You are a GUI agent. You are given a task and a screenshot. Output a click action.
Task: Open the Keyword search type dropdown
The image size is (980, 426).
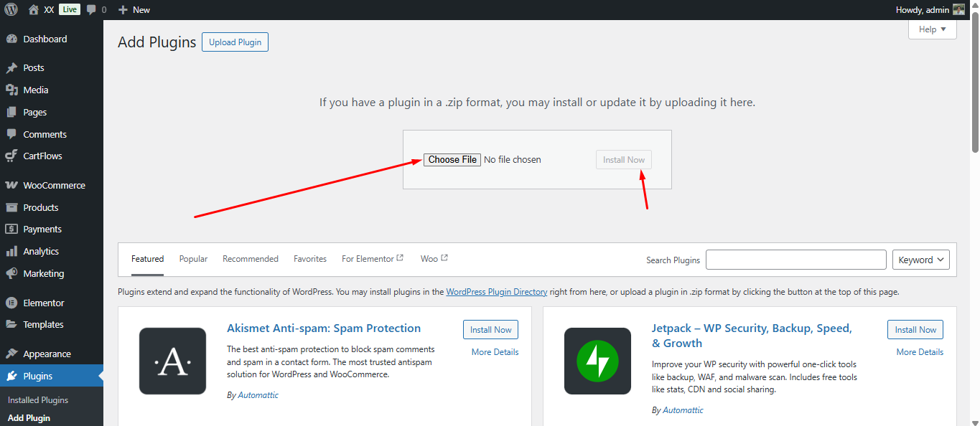point(920,260)
